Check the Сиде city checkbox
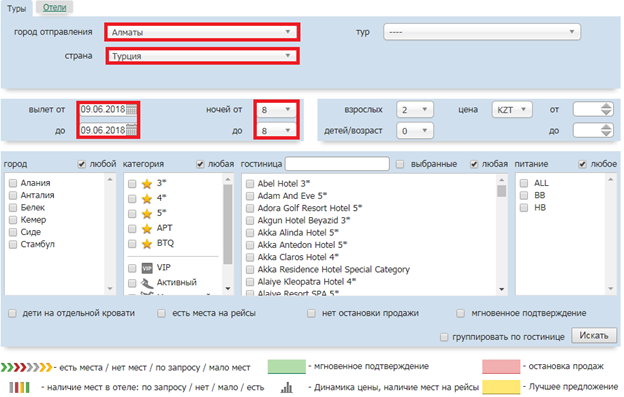 [13, 232]
